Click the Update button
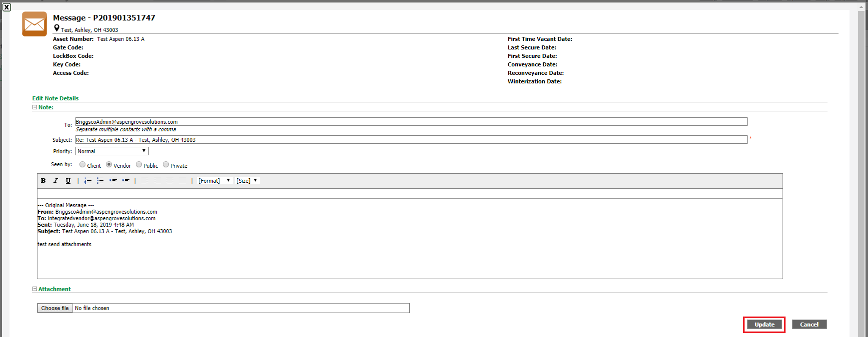 764,325
